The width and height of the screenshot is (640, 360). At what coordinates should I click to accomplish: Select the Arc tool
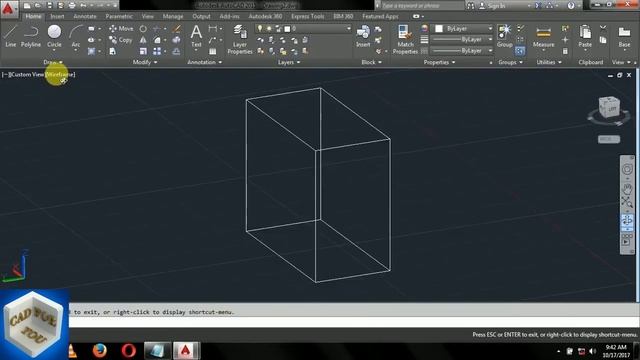(76, 36)
